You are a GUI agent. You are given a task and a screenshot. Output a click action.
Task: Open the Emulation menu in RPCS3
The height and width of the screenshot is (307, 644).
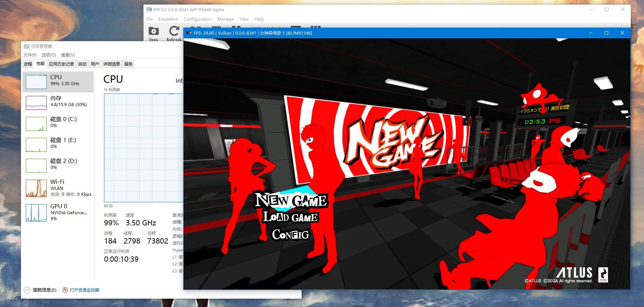coord(168,19)
